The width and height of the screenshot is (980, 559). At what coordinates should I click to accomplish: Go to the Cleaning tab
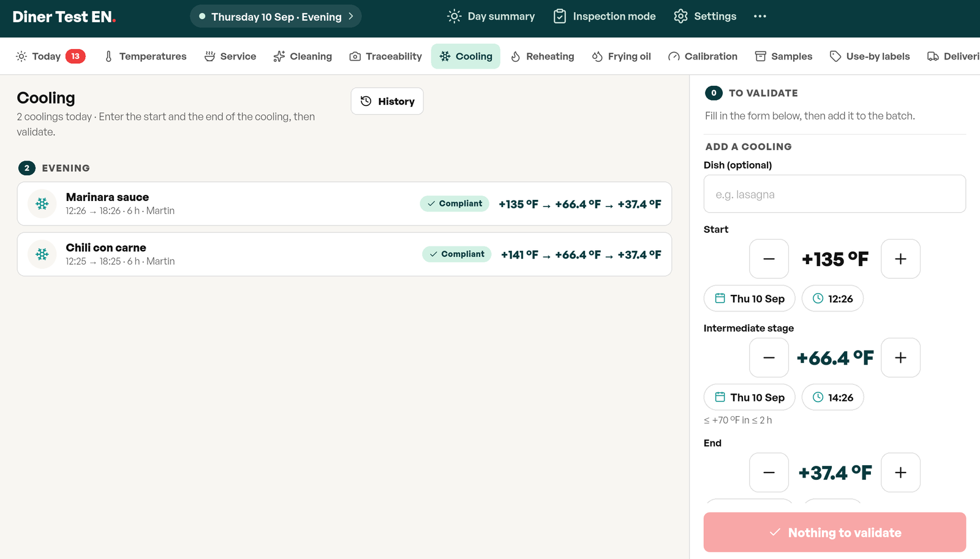(x=303, y=56)
